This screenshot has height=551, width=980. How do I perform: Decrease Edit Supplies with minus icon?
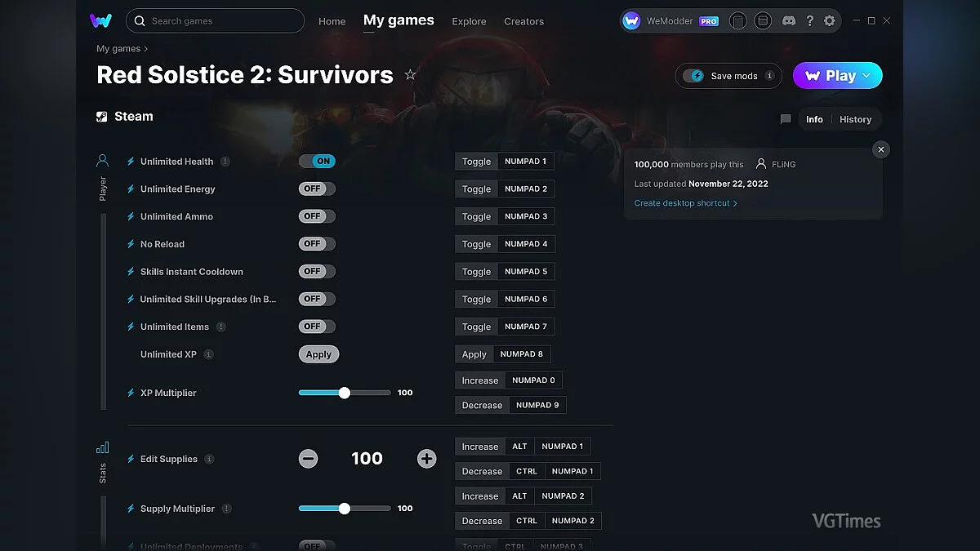click(x=308, y=459)
